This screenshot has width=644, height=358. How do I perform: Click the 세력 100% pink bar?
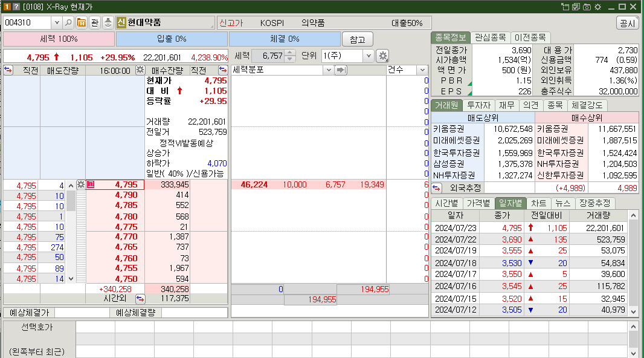point(59,39)
